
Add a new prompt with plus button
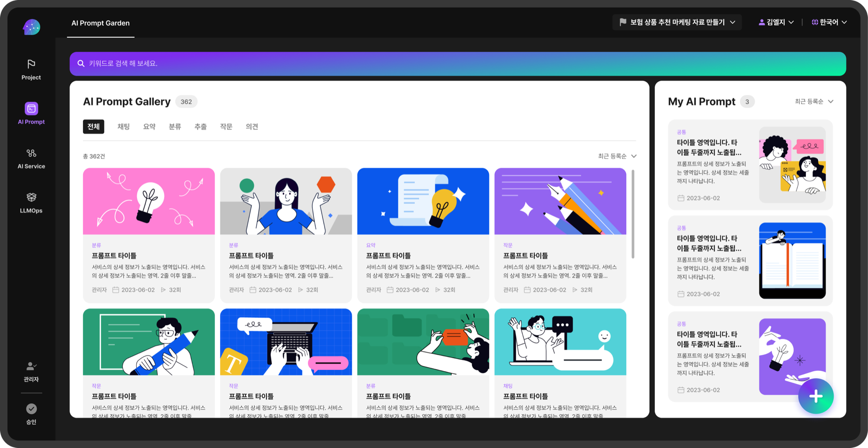click(x=815, y=396)
